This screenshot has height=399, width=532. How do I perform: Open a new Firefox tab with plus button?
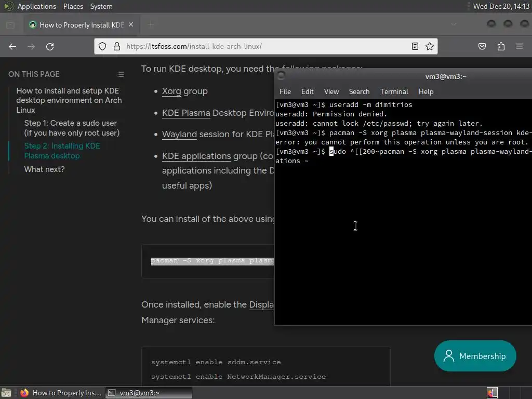(x=151, y=24)
